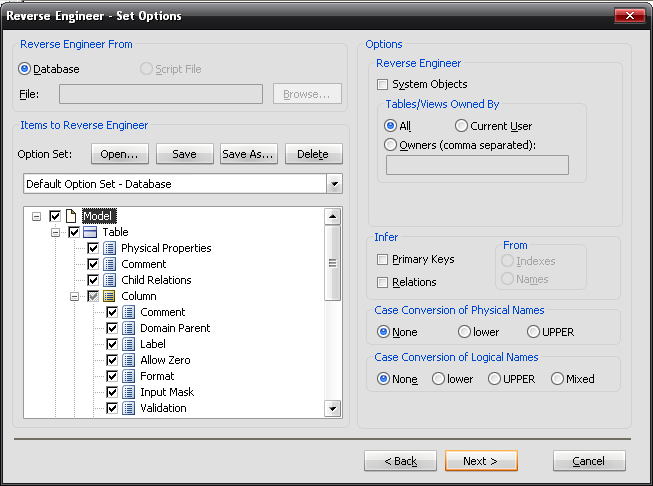Select the Input Mask tree label
This screenshot has width=653, height=486.
point(167,392)
